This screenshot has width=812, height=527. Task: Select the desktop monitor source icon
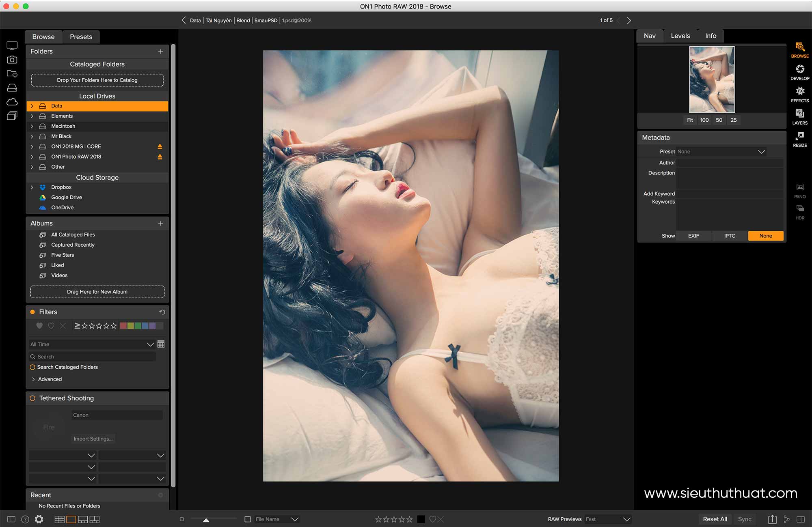(x=12, y=46)
